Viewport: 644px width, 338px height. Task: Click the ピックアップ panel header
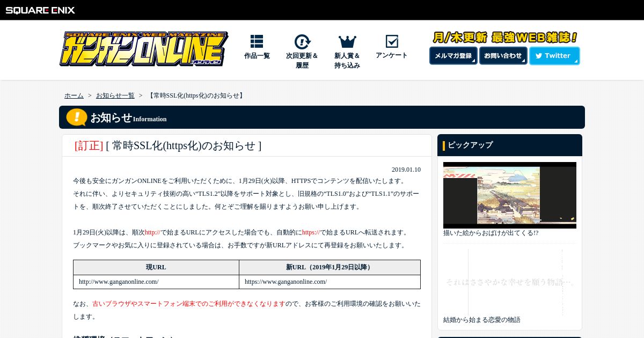click(510, 145)
